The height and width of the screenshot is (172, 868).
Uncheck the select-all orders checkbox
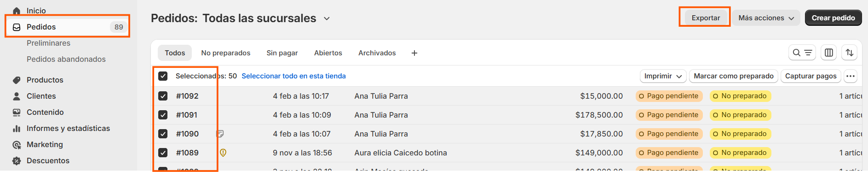(x=163, y=76)
